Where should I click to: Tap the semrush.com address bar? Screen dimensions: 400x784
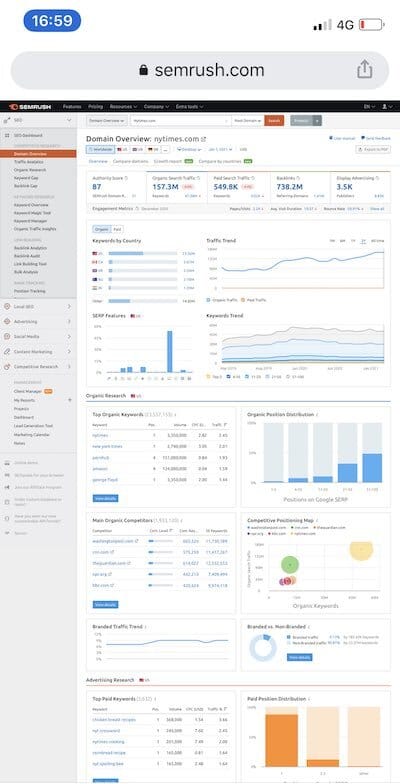(200, 70)
